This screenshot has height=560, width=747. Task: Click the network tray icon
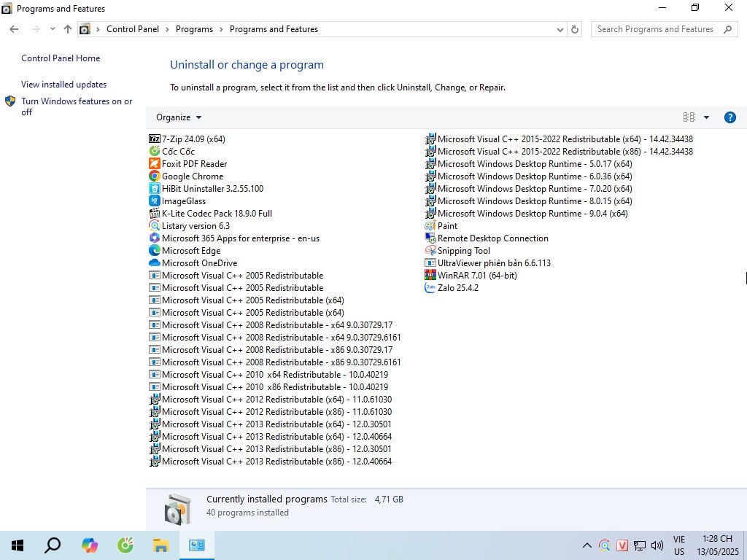pyautogui.click(x=640, y=545)
